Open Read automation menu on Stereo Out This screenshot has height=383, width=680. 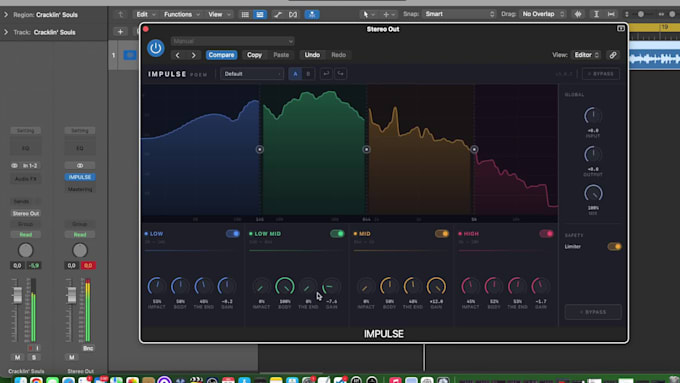(x=80, y=235)
